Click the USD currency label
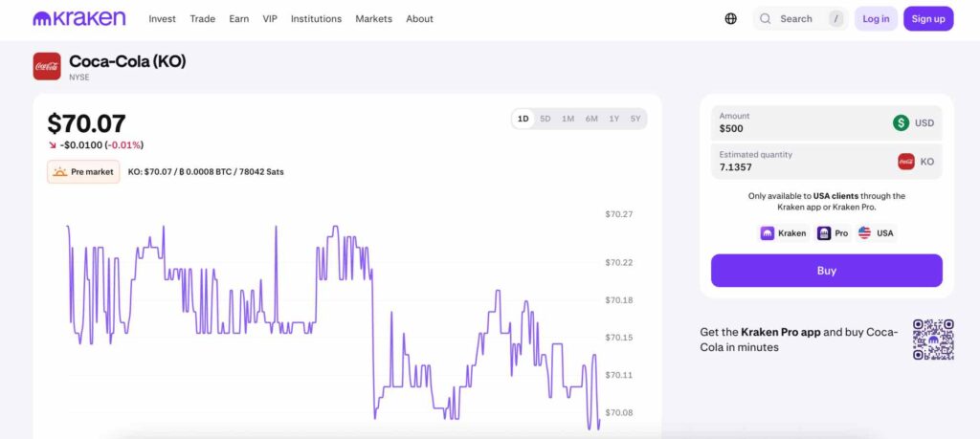This screenshot has height=439, width=980. click(x=924, y=123)
